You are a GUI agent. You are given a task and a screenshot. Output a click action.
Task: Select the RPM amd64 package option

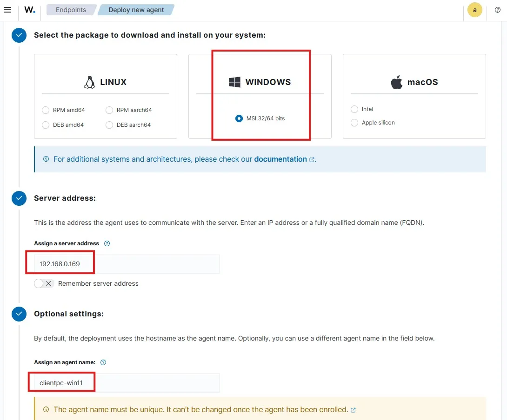coord(46,110)
